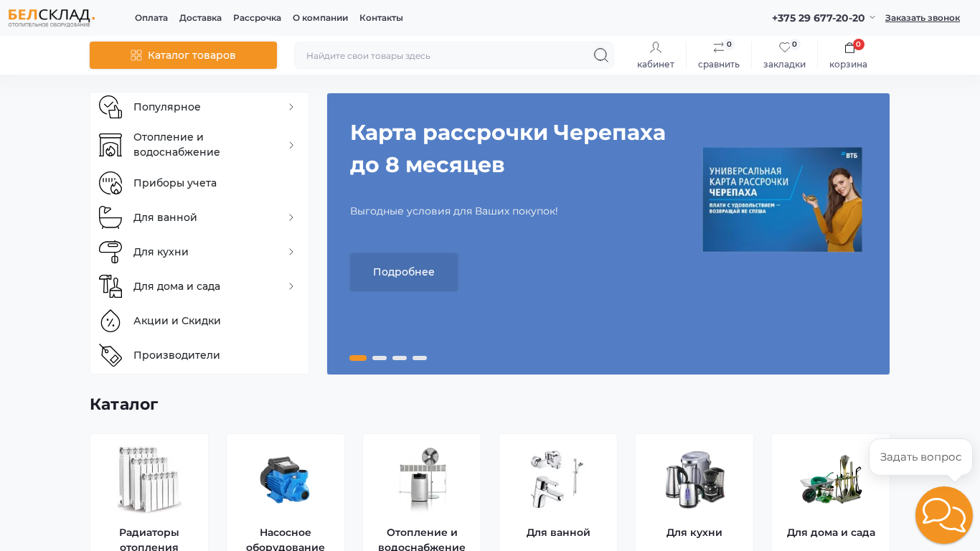The image size is (980, 551).
Task: Click the БелСклад logo
Action: click(x=52, y=18)
